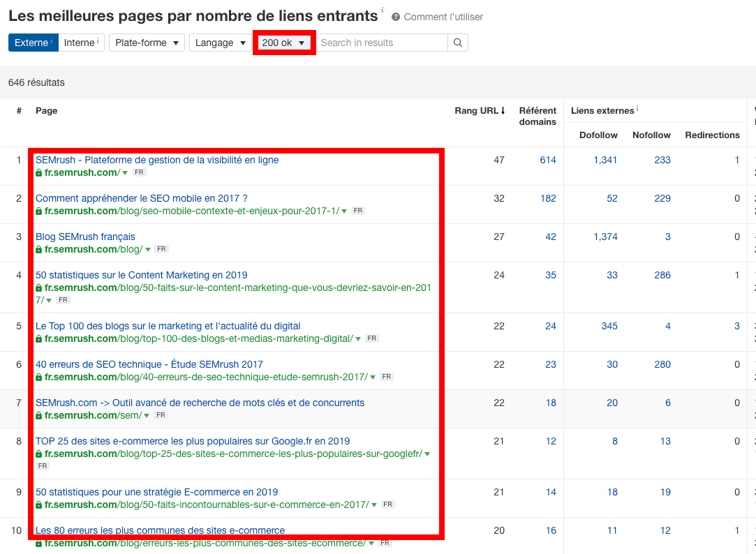Open '50 statistiques sur le Content Marketing' link
Screen dimensions: 756x554
tap(141, 275)
